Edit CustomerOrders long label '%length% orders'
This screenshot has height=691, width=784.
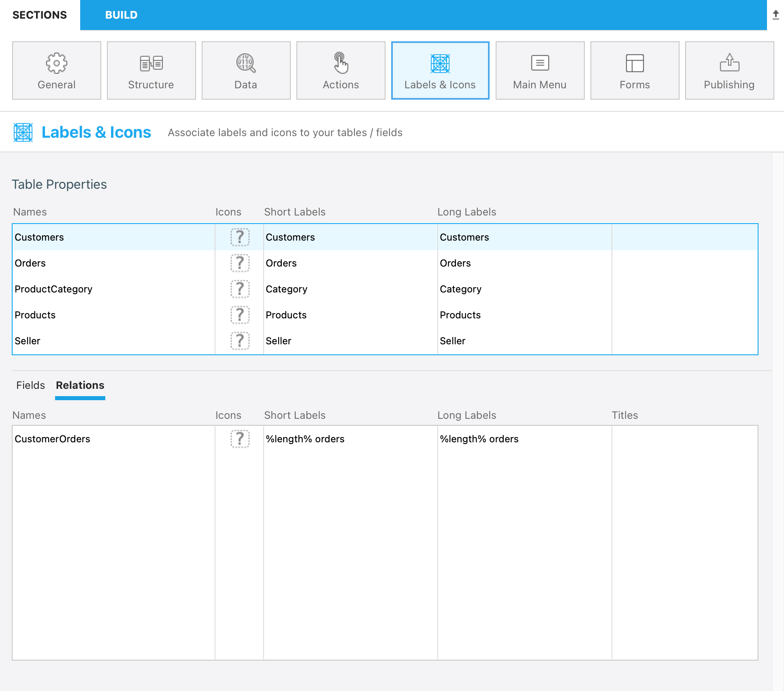524,439
